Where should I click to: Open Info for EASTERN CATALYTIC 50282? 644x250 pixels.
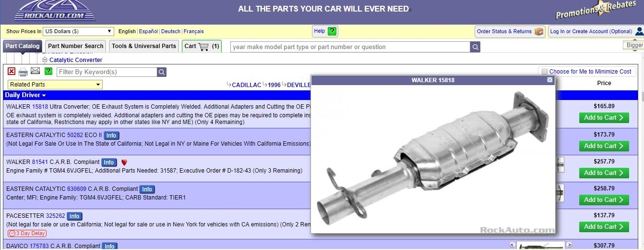tap(111, 136)
